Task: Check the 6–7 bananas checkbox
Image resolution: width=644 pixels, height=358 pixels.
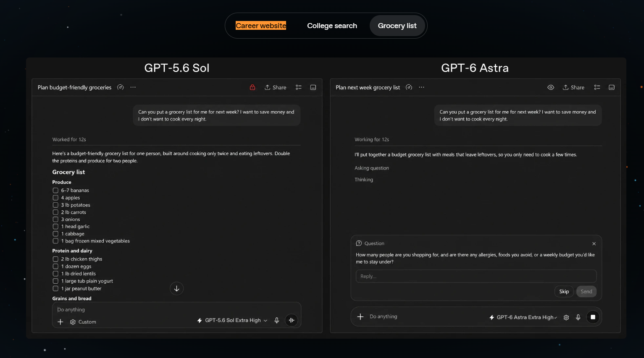Action: point(55,191)
